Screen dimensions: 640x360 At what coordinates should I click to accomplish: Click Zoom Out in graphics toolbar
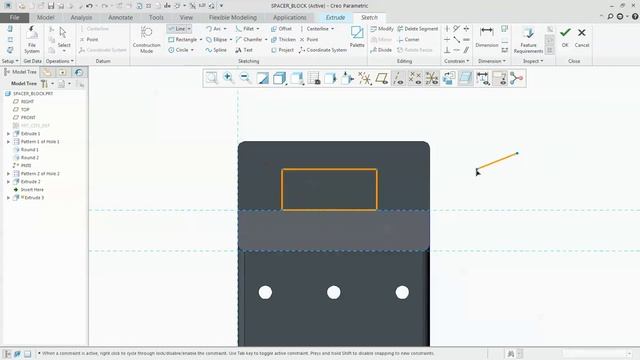click(x=245, y=78)
